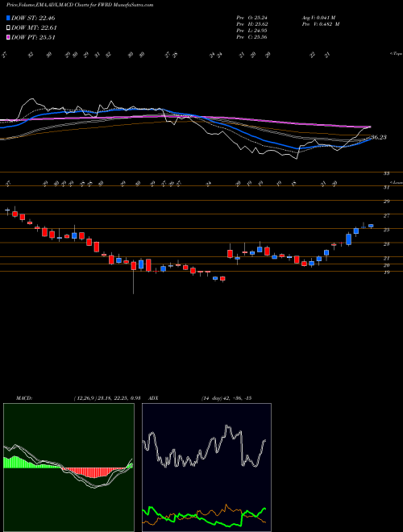The height and width of the screenshot is (532, 403).
Task: Click the Pre C: 25.36 value
Action: tap(252, 37)
